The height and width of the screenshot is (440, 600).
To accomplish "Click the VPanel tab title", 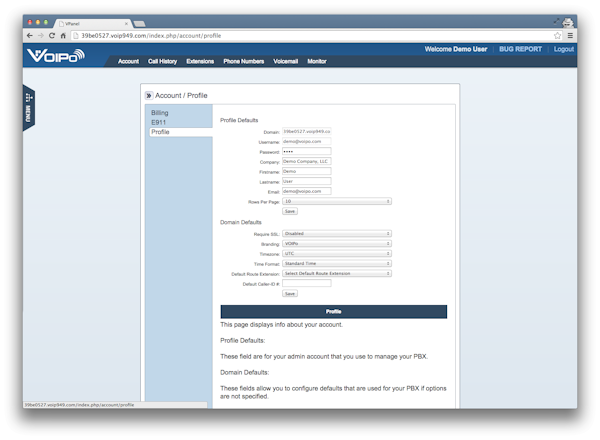I will coord(72,24).
